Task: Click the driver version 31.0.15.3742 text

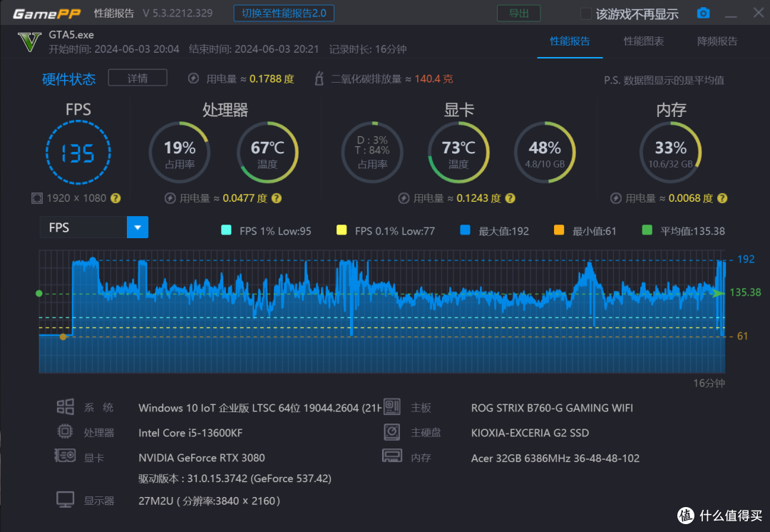Action: coord(235,479)
